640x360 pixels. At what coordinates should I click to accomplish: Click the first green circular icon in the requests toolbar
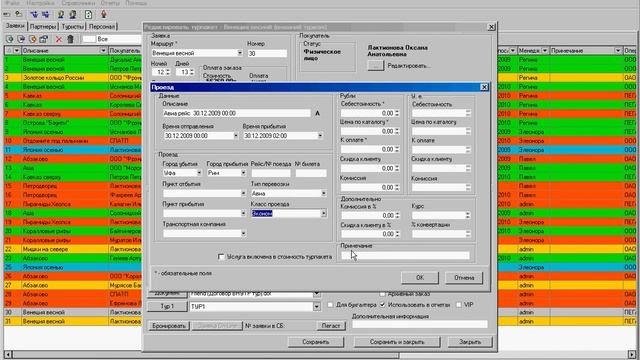point(9,39)
